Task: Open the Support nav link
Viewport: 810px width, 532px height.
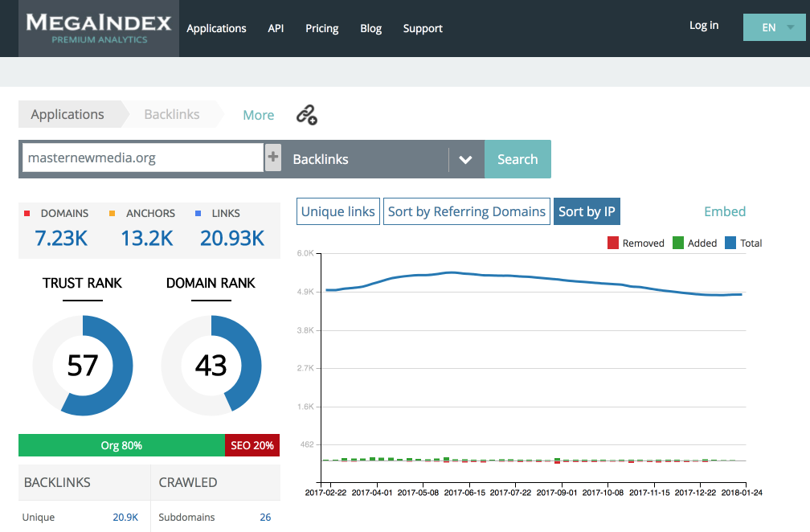Action: 423,28
